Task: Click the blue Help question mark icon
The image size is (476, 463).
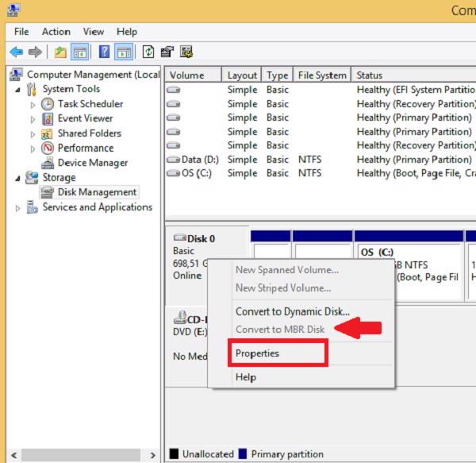Action: (104, 52)
